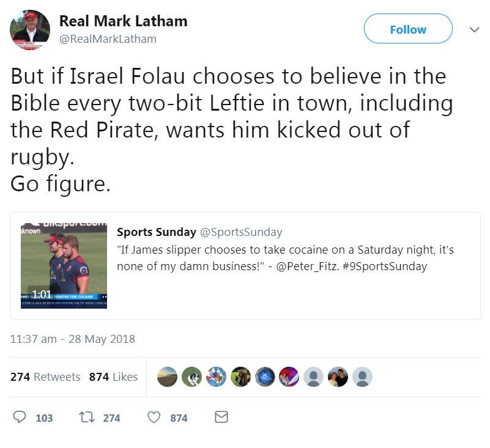Image resolution: width=490 pixels, height=448 pixels.
Task: Open the 11:37 am - 28 May 2018 timestamp
Action: pyautogui.click(x=73, y=339)
